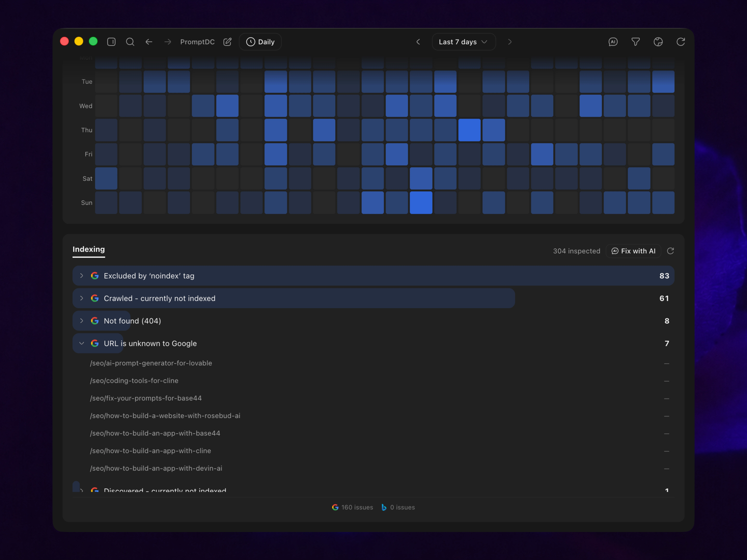Open search with magnifier icon
Screen dimensions: 747x560
tap(130, 42)
